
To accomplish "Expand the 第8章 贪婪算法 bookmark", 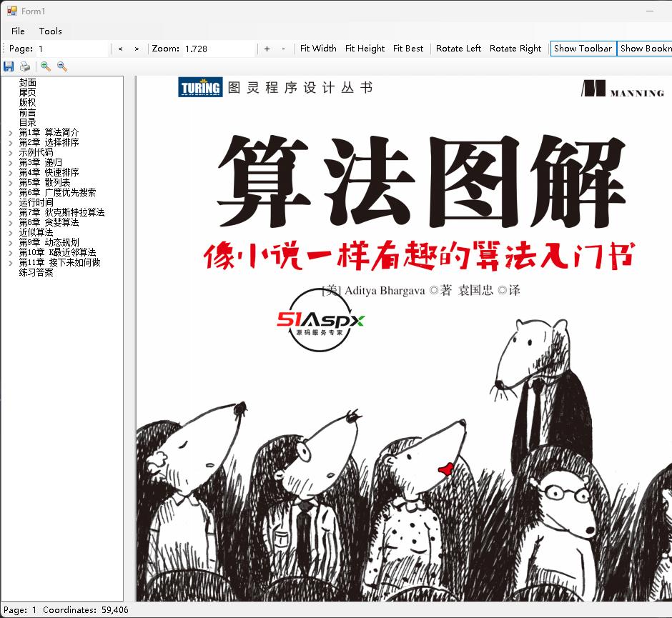I will tap(11, 223).
